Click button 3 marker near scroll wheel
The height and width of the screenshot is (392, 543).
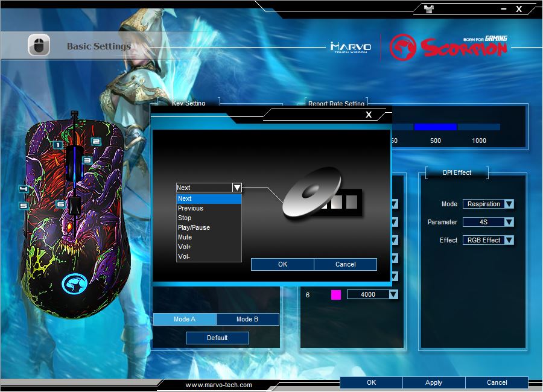(87, 160)
